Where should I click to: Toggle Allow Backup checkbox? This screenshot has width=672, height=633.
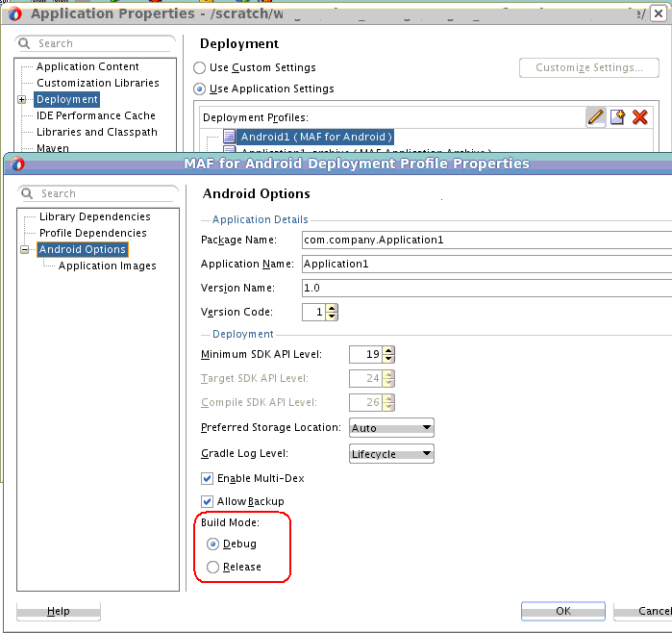(207, 501)
